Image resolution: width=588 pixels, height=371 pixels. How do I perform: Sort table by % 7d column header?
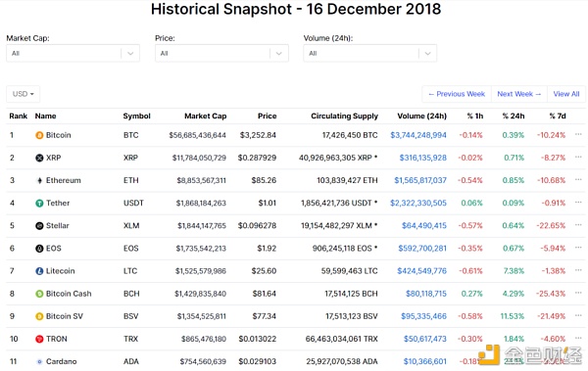(x=558, y=116)
